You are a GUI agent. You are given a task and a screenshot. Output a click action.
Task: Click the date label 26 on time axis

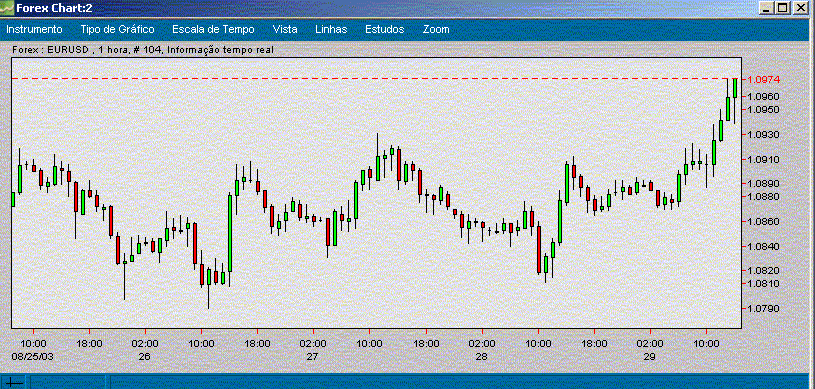point(145,357)
